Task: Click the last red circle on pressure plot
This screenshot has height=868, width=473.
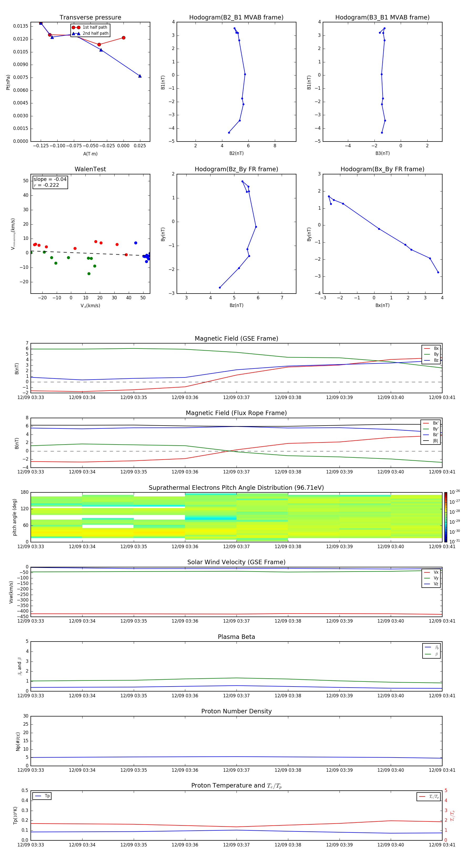Action: point(124,38)
